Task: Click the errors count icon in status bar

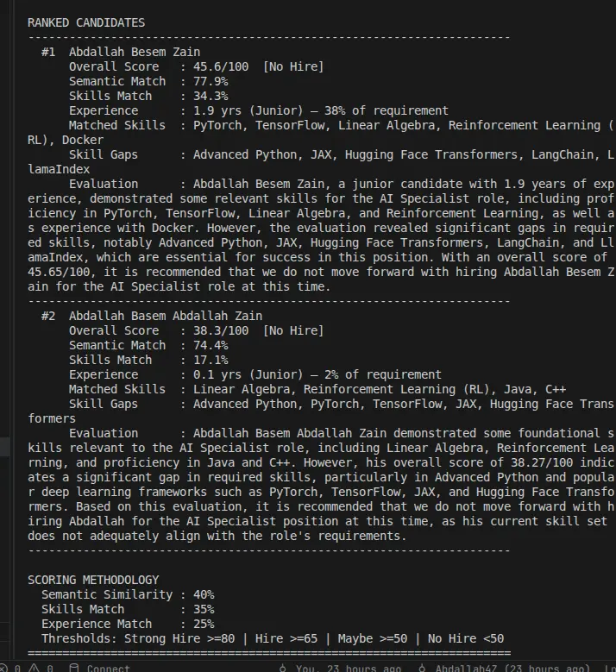Action: pyautogui.click(x=4, y=668)
